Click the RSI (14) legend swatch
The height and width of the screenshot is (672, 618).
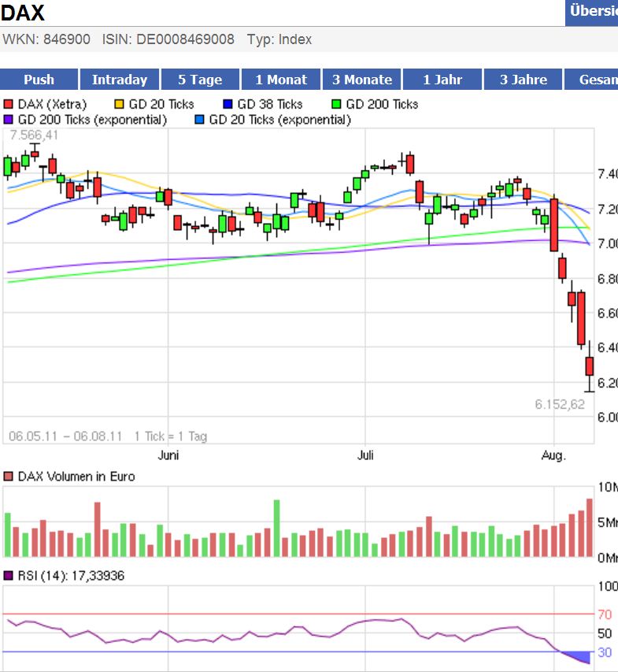point(8,576)
